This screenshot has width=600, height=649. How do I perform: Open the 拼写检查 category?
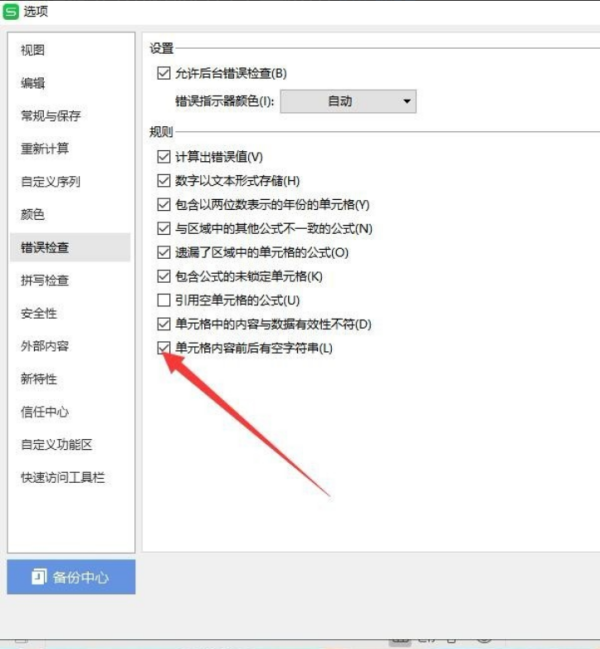tap(70, 281)
